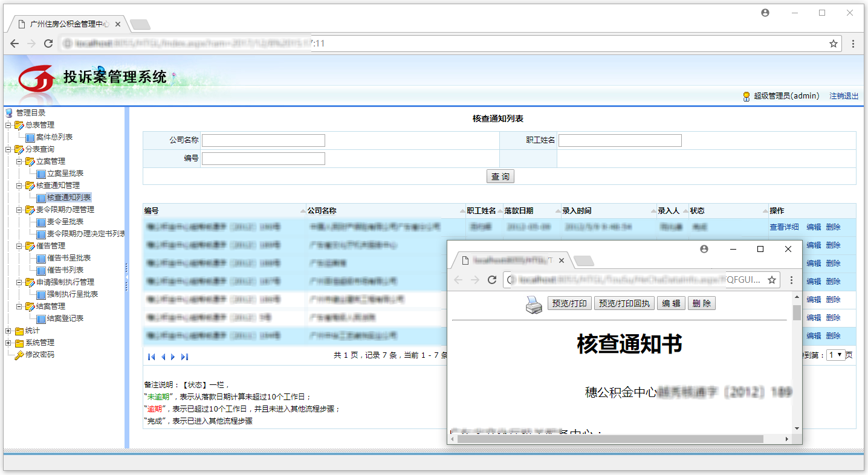The width and height of the screenshot is (868, 475).
Task: Click 预览/打印回执 button in popup
Action: click(x=624, y=303)
